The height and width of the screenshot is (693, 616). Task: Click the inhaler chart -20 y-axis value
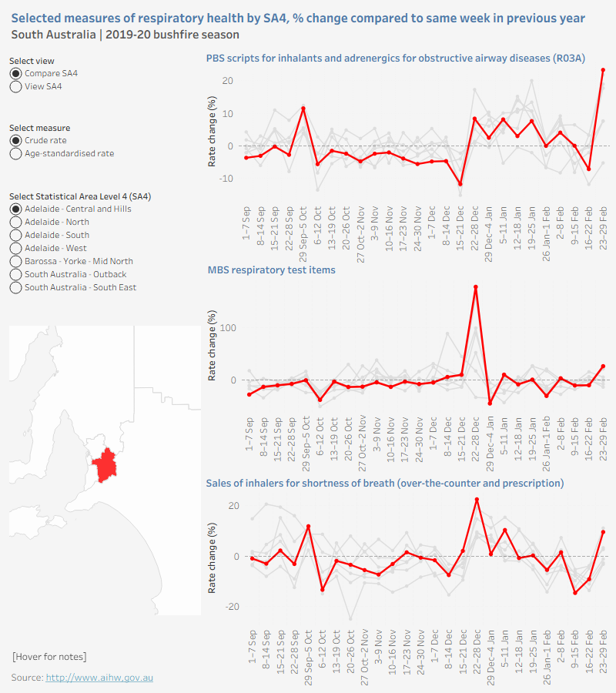(233, 607)
